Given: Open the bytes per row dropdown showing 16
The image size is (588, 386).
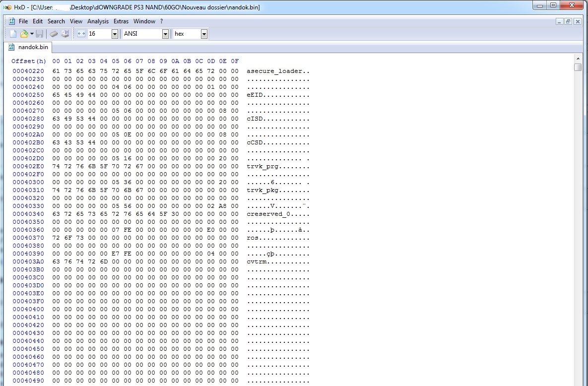Looking at the screenshot, I should click(x=115, y=34).
